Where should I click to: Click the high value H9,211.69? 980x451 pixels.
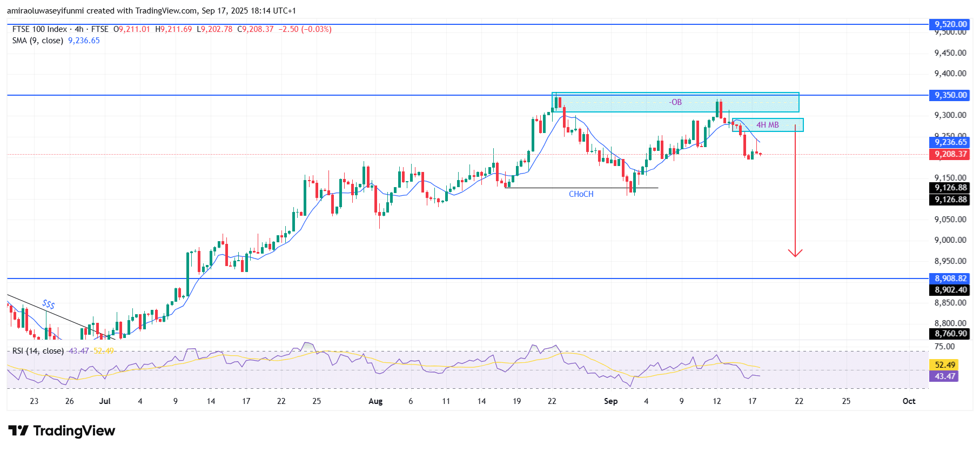[x=173, y=29]
